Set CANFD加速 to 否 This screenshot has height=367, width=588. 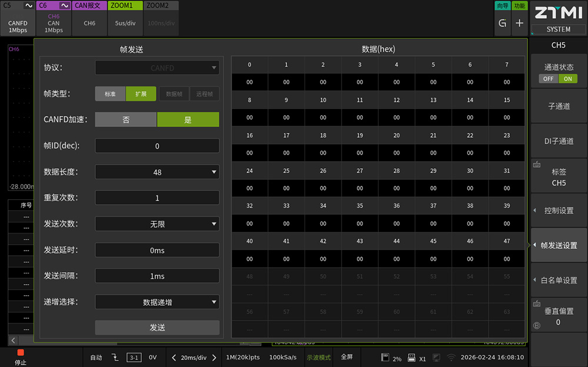click(x=126, y=119)
